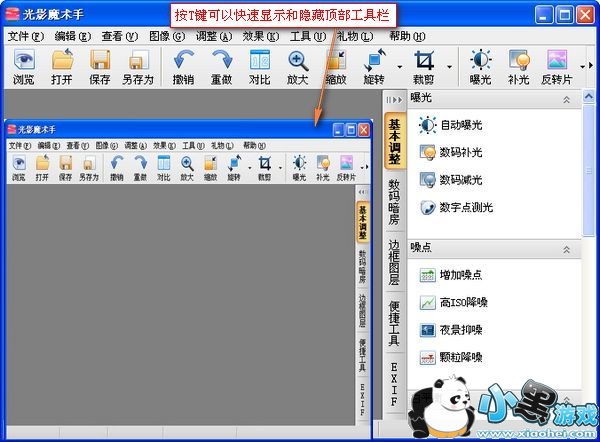The width and height of the screenshot is (600, 442).
Task: Click 另存为 save-as icon in large toolbar
Action: pos(138,60)
